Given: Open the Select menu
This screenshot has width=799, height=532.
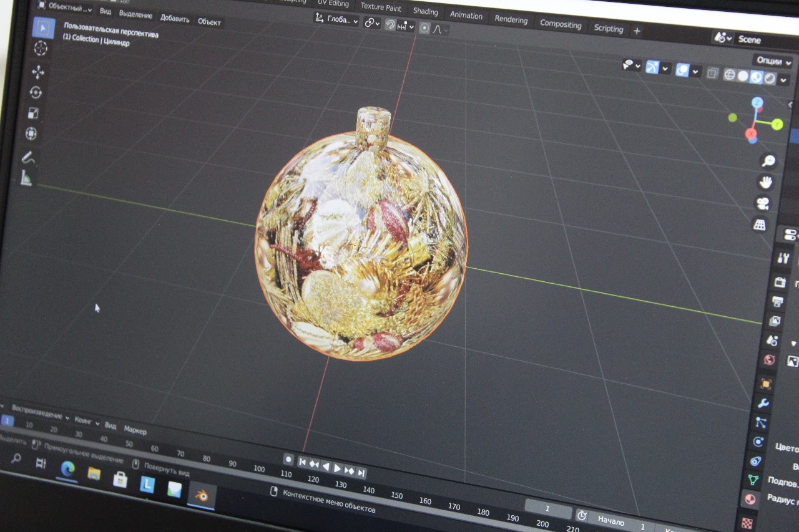Looking at the screenshot, I should 135,15.
